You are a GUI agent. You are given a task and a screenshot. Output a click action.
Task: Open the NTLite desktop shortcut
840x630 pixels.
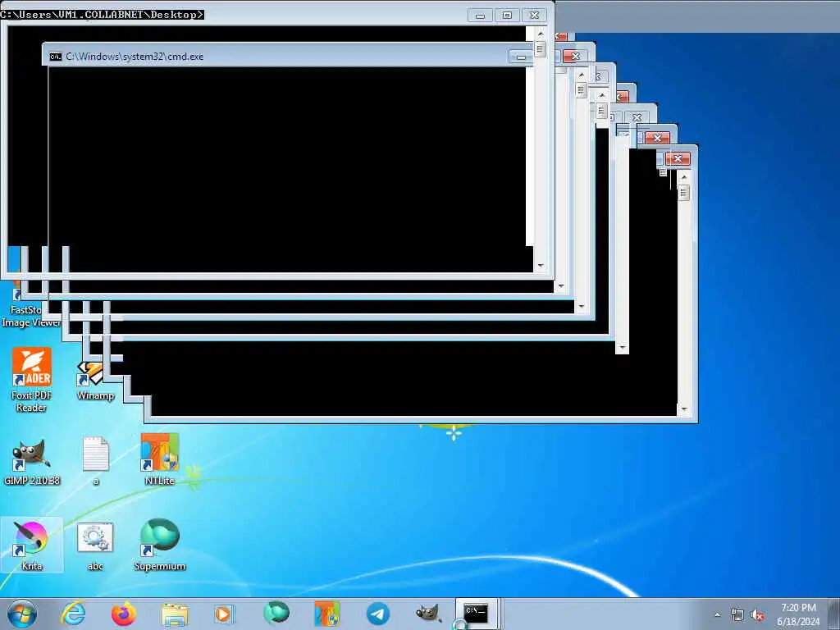(x=160, y=459)
